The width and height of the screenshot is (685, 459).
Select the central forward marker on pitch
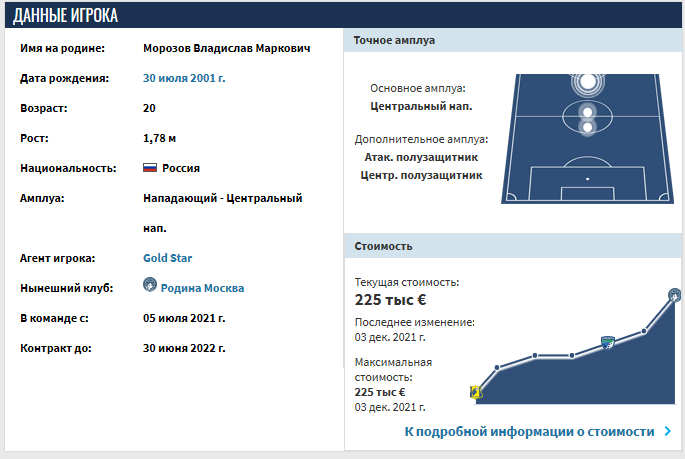click(587, 82)
